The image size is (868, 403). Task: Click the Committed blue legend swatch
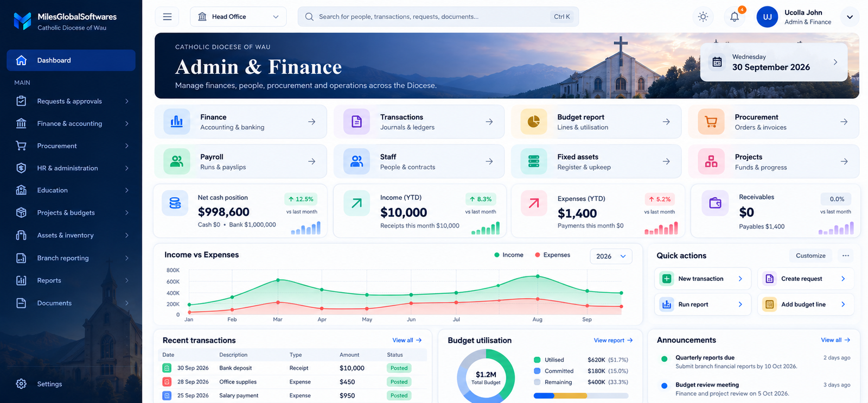[x=537, y=371]
